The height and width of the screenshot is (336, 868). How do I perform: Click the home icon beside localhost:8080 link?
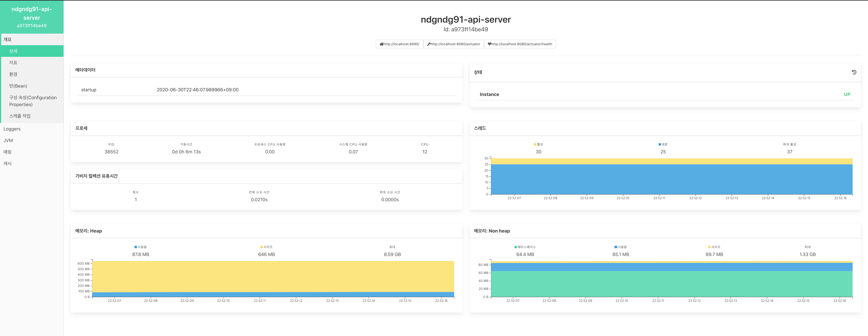tap(381, 44)
